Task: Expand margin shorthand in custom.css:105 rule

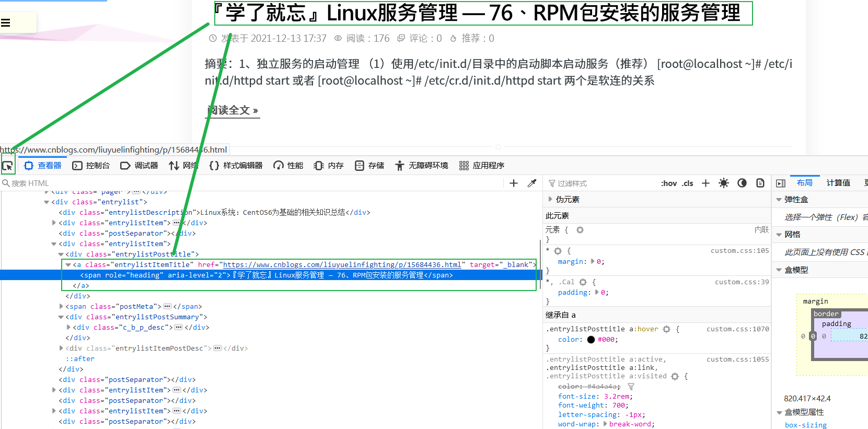Action: pyautogui.click(x=592, y=261)
